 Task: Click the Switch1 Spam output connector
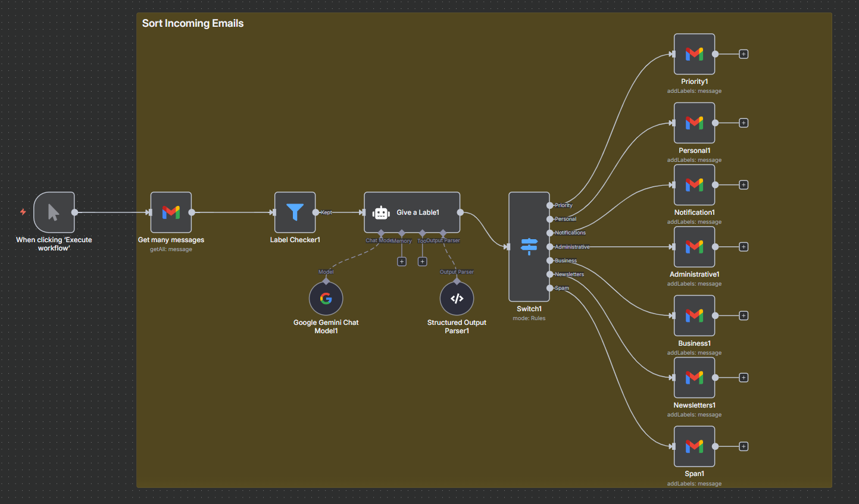click(550, 288)
